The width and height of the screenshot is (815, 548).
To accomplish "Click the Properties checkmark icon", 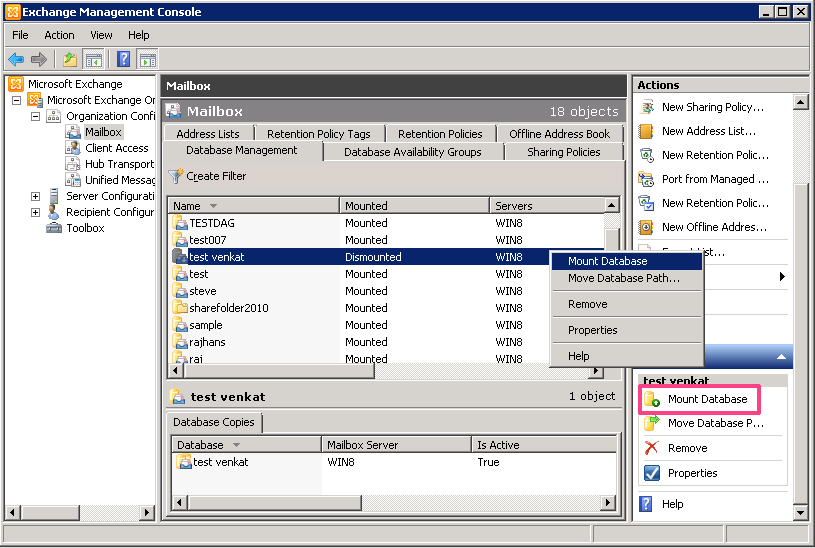I will point(652,473).
